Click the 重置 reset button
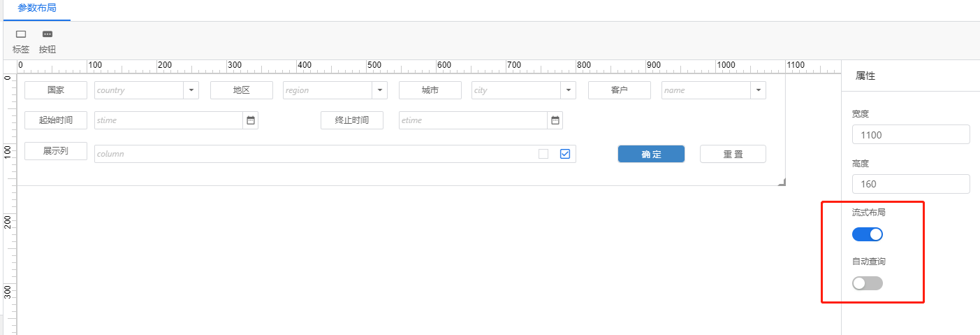The image size is (980, 335). coord(733,154)
